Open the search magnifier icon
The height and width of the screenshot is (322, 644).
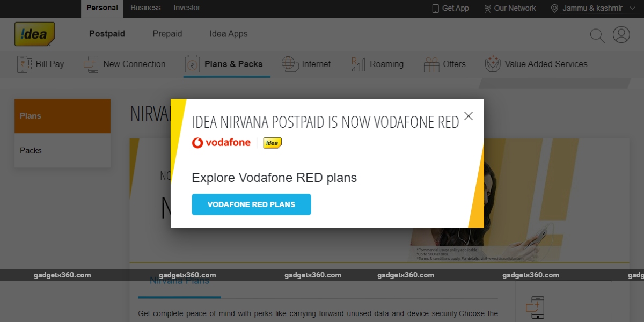597,35
